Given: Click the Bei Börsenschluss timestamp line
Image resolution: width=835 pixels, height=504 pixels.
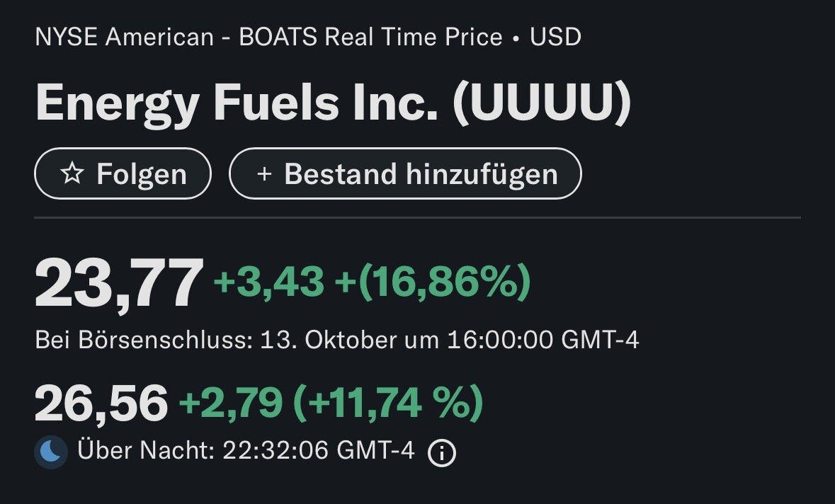Looking at the screenshot, I should point(337,341).
